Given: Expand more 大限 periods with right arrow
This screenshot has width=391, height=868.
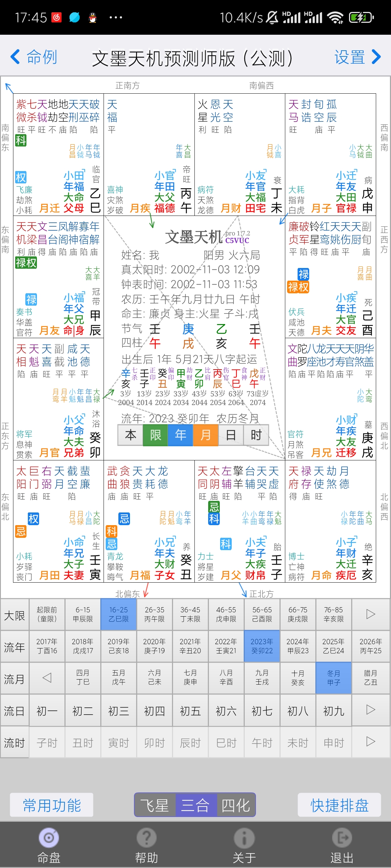Looking at the screenshot, I should 371,614.
